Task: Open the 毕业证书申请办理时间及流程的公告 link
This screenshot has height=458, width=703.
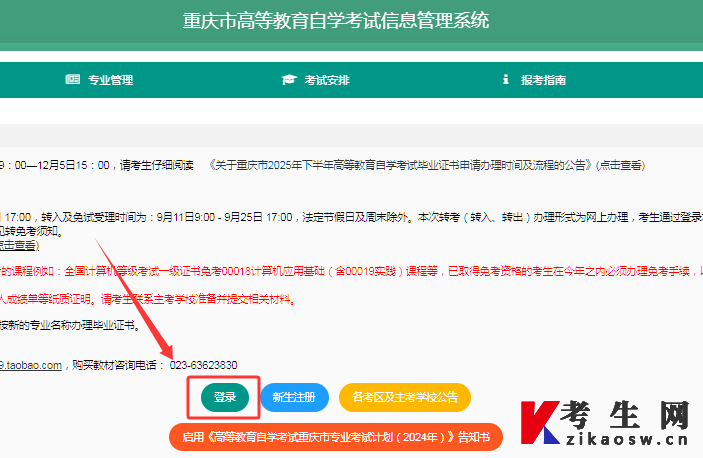Action: (x=427, y=165)
